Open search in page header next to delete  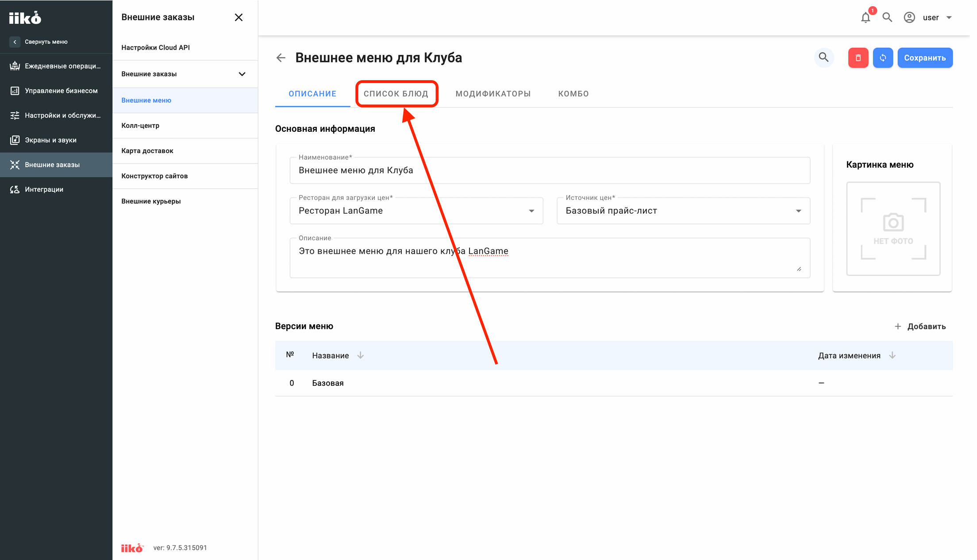click(x=824, y=58)
